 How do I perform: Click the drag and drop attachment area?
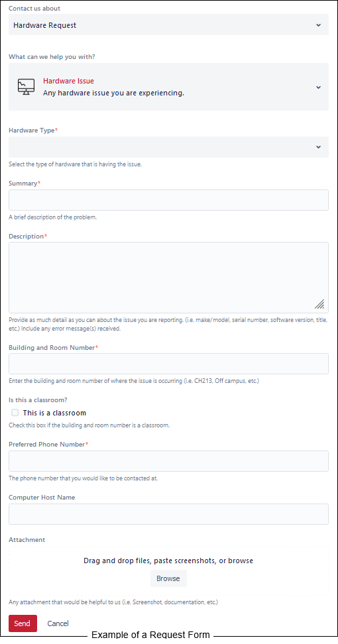coord(168,570)
